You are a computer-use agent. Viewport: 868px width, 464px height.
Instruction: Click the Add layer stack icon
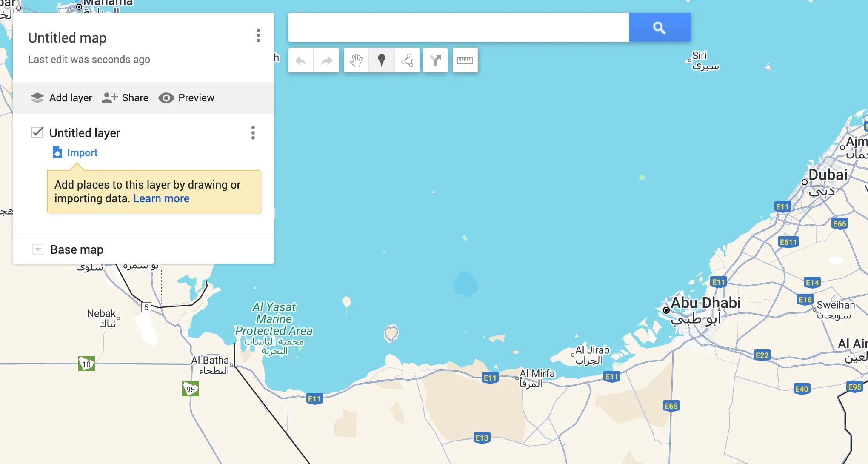37,98
